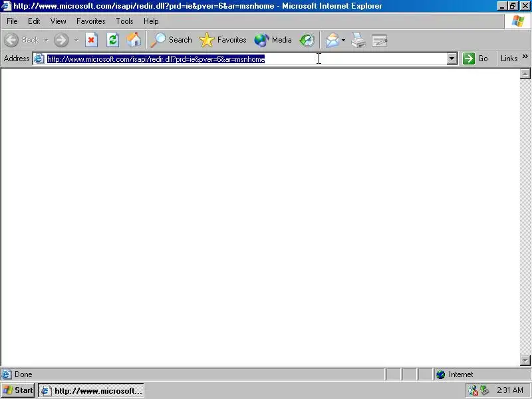Click the IE icon in the title bar
The image size is (532, 399).
pos(7,6)
